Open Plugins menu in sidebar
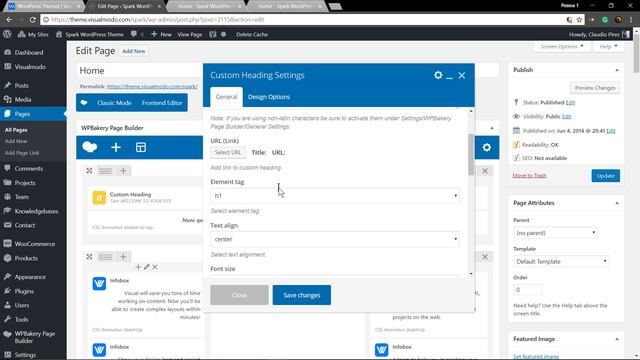640x360 pixels. point(24,291)
